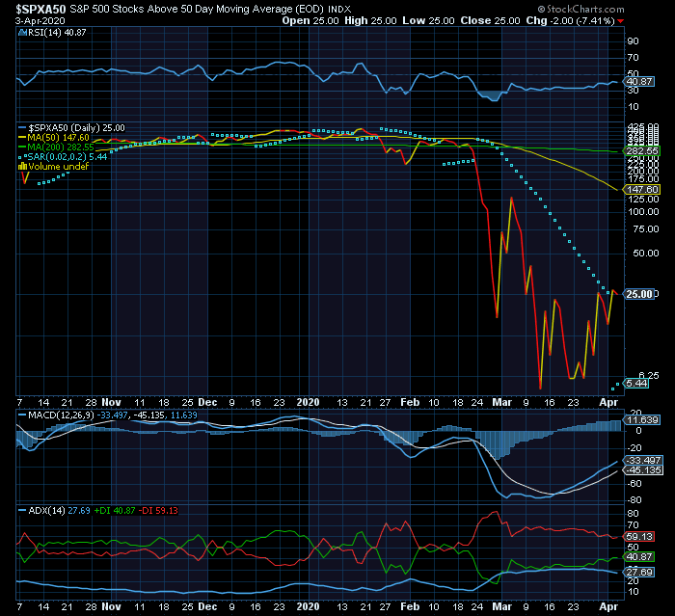Image resolution: width=675 pixels, height=616 pixels.
Task: Click the $SPXA50 ticker symbol title
Action: tap(40, 9)
